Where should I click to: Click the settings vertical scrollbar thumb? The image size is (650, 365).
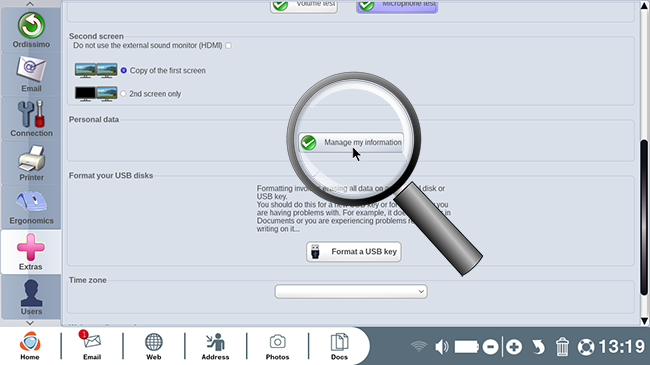click(x=644, y=218)
